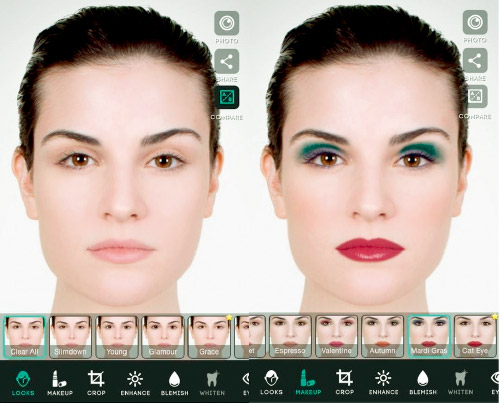The width and height of the screenshot is (500, 404).
Task: Select the Enhance sun icon on right screen
Action: pyautogui.click(x=383, y=382)
